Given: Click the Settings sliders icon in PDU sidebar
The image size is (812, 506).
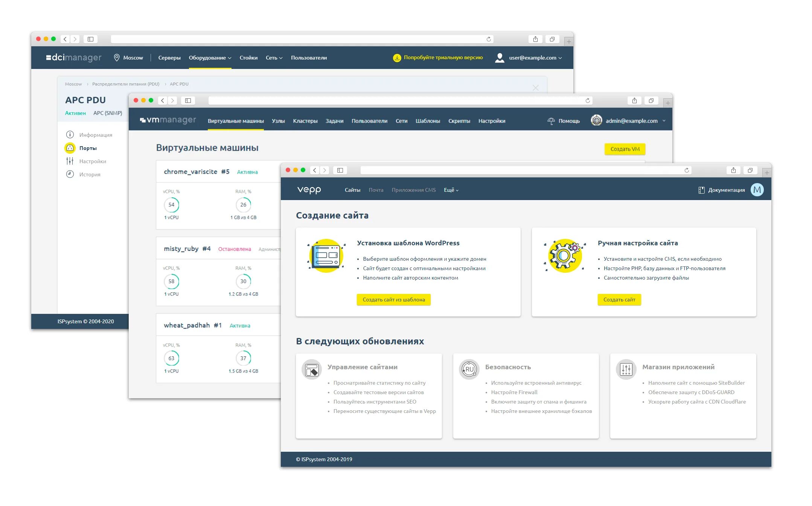Looking at the screenshot, I should click(70, 161).
